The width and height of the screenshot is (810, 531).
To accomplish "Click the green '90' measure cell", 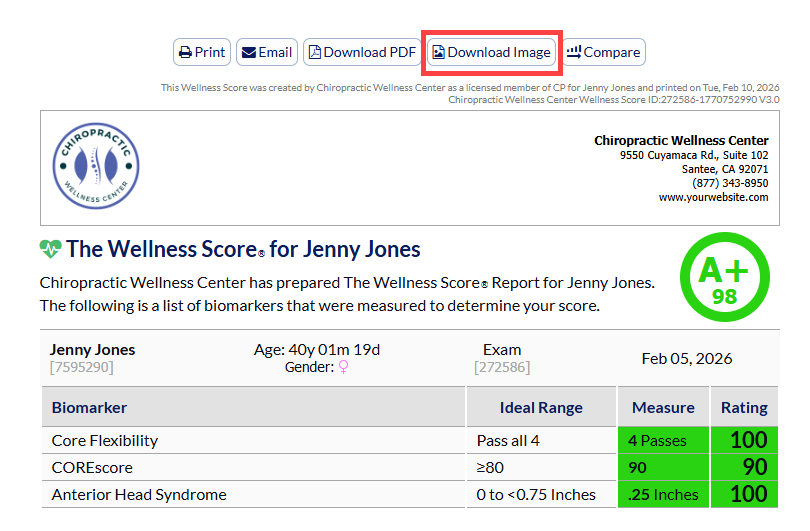I will (x=663, y=467).
